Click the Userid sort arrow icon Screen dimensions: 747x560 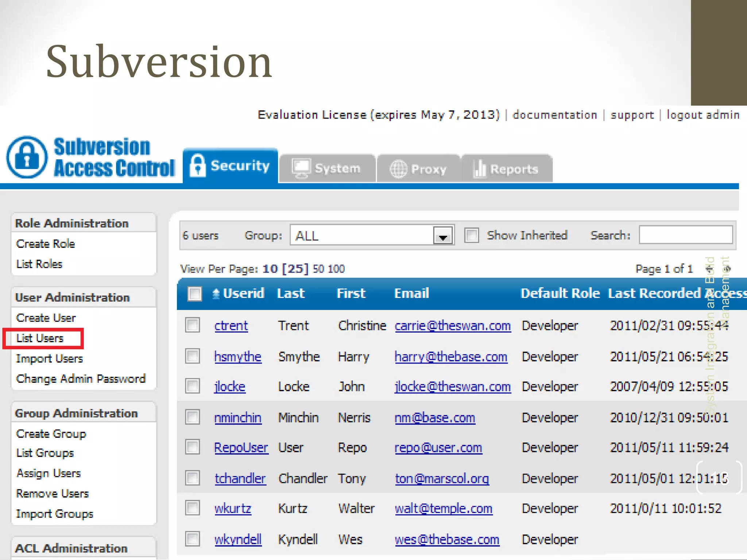tap(216, 293)
